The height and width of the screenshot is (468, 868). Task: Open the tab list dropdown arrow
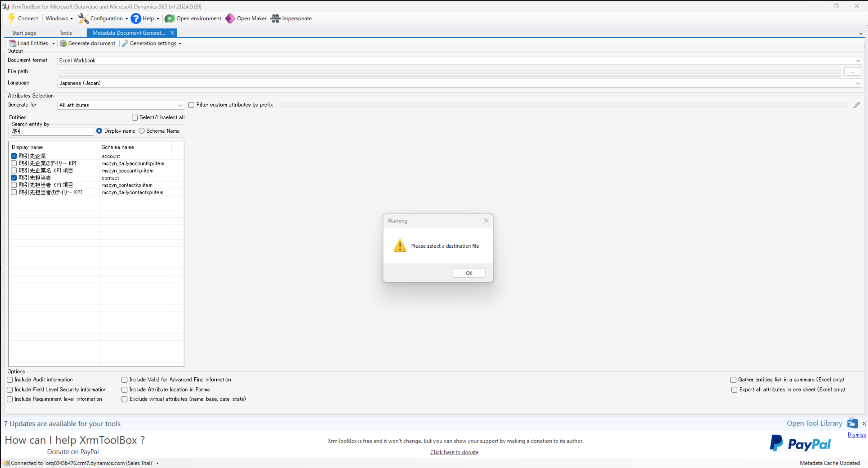click(861, 34)
